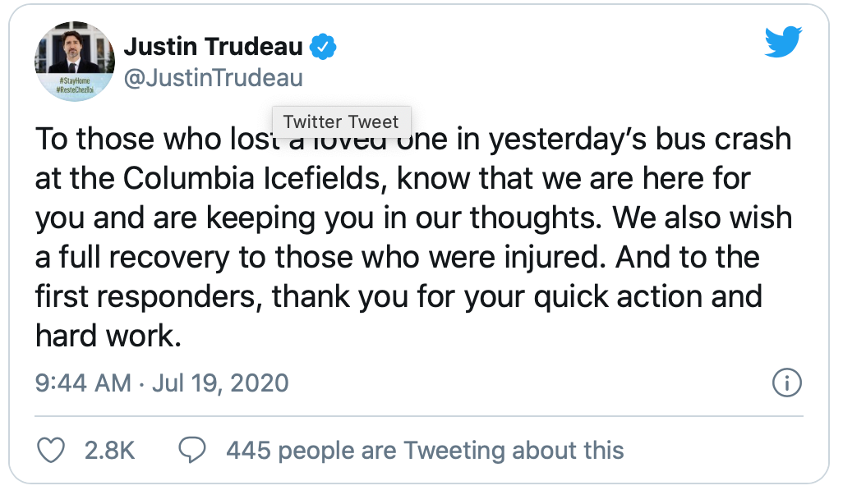The image size is (843, 504).
Task: Click the 'hard work.' closing line
Action: tap(108, 335)
